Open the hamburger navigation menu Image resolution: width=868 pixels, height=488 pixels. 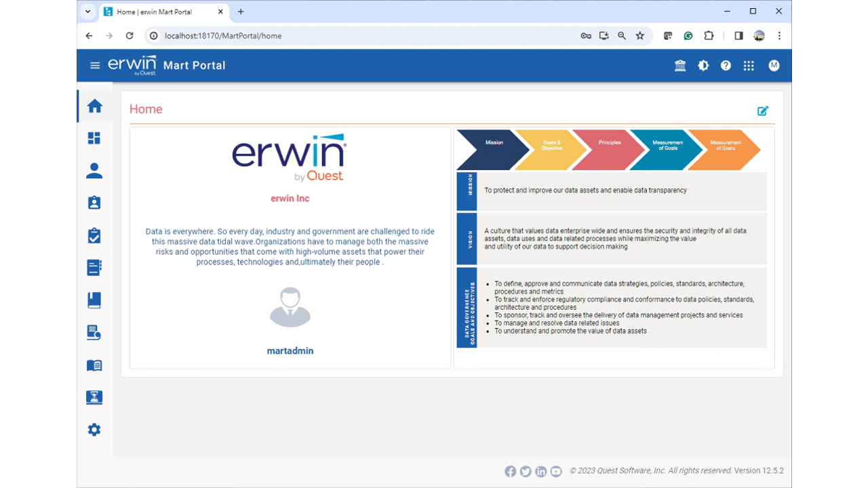coord(95,66)
